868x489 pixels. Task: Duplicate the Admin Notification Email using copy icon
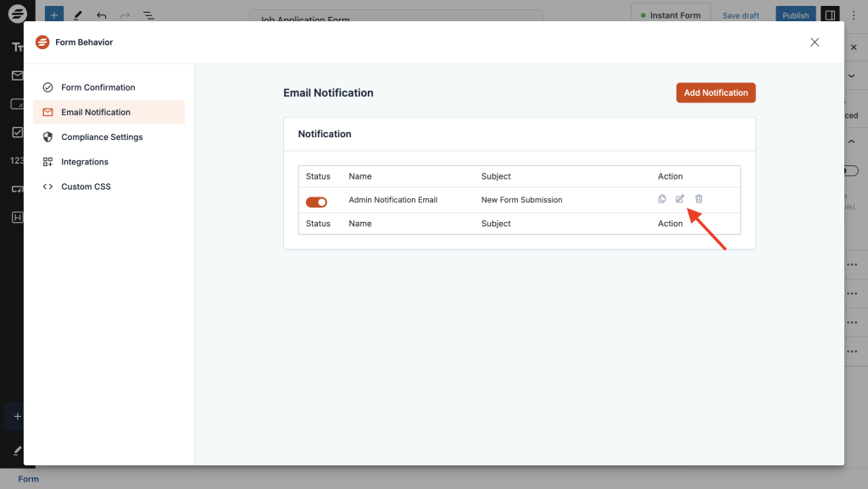[x=662, y=198]
